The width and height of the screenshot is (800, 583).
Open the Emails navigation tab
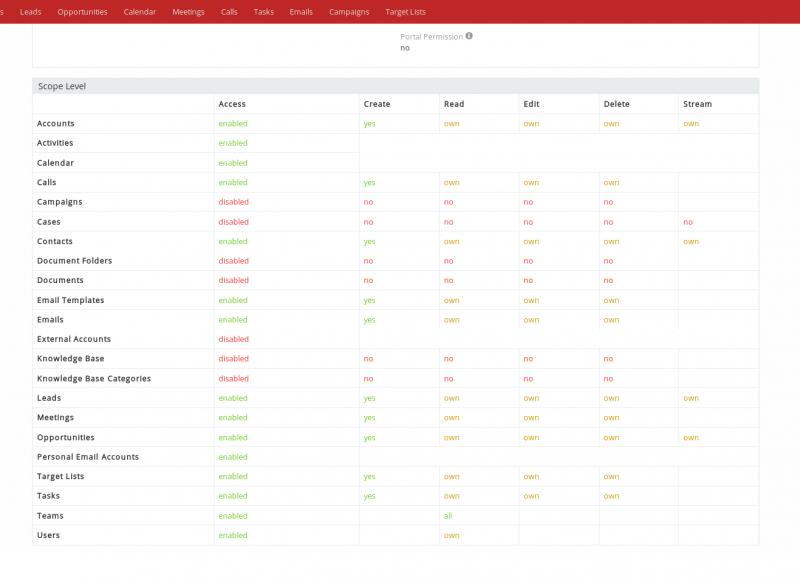[x=301, y=12]
